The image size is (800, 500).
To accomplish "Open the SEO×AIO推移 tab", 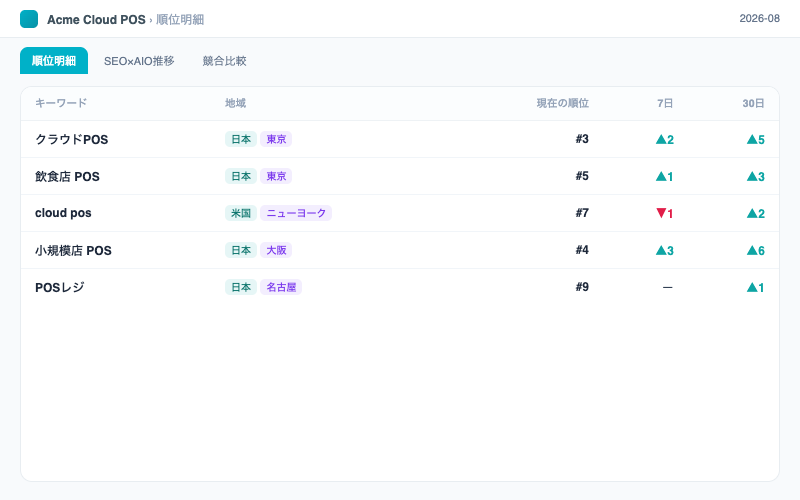I will pyautogui.click(x=139, y=61).
